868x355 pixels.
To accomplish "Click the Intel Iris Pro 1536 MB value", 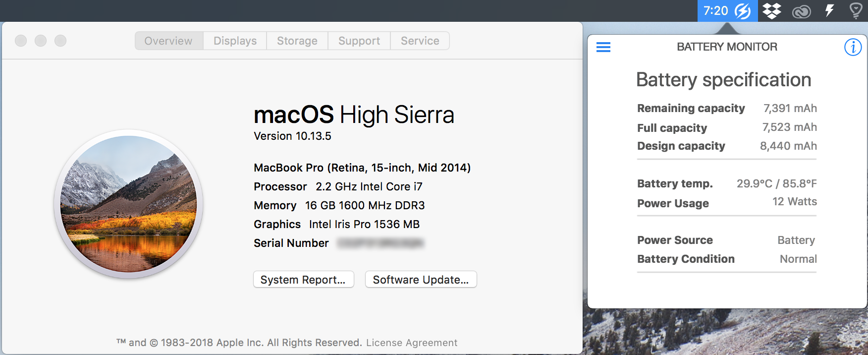I will (364, 224).
